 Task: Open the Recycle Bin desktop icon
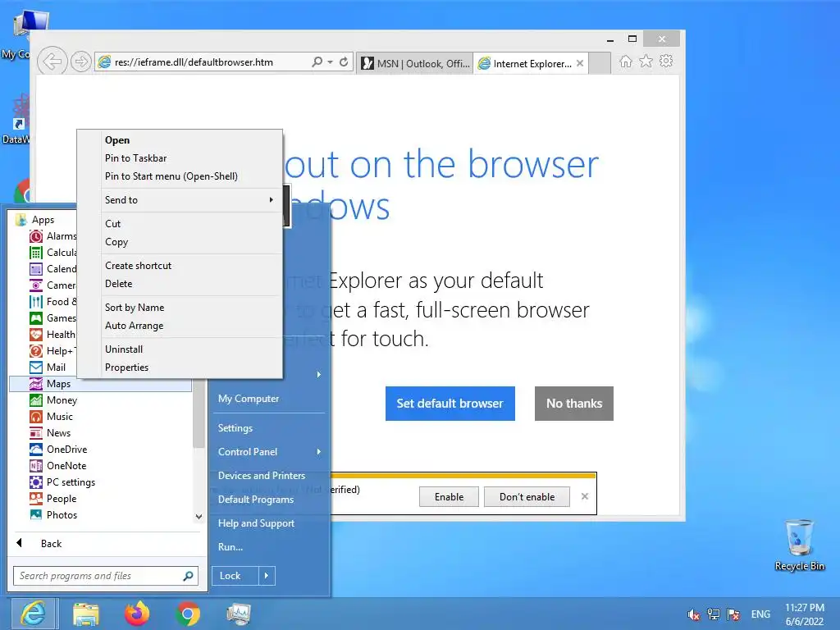click(799, 546)
